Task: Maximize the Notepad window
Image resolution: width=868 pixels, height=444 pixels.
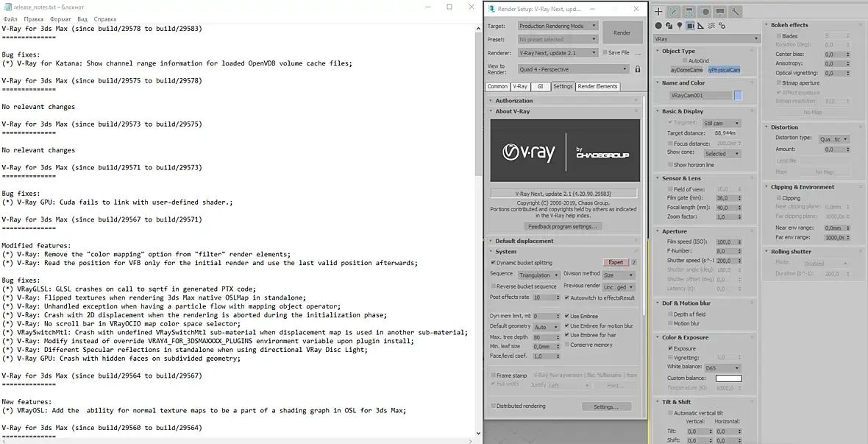Action: 449,7
